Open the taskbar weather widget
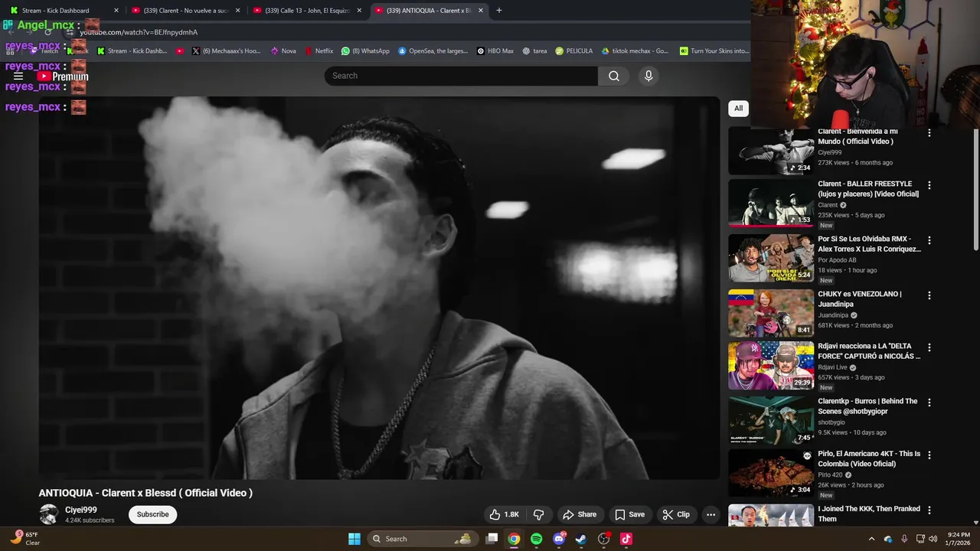The image size is (980, 551). coord(24,539)
